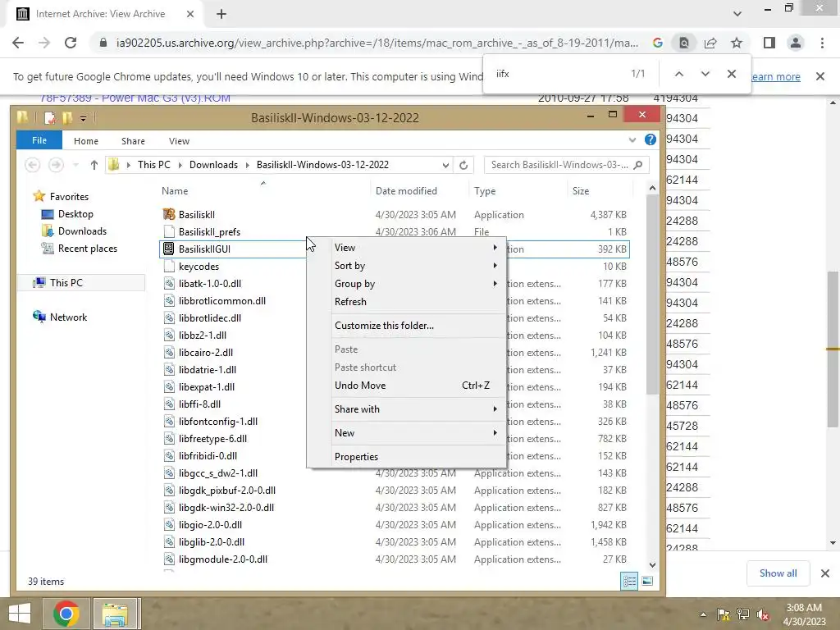Screen dimensions: 840x630
Task: Select Customize this folder option
Action: 406,326
